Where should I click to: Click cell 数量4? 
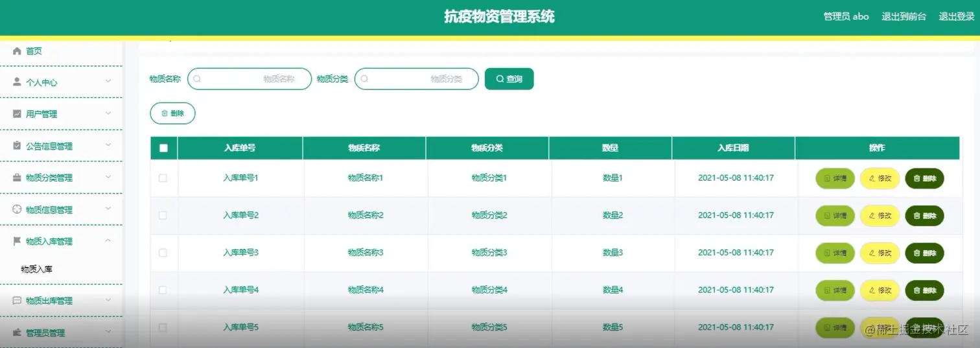click(x=612, y=290)
